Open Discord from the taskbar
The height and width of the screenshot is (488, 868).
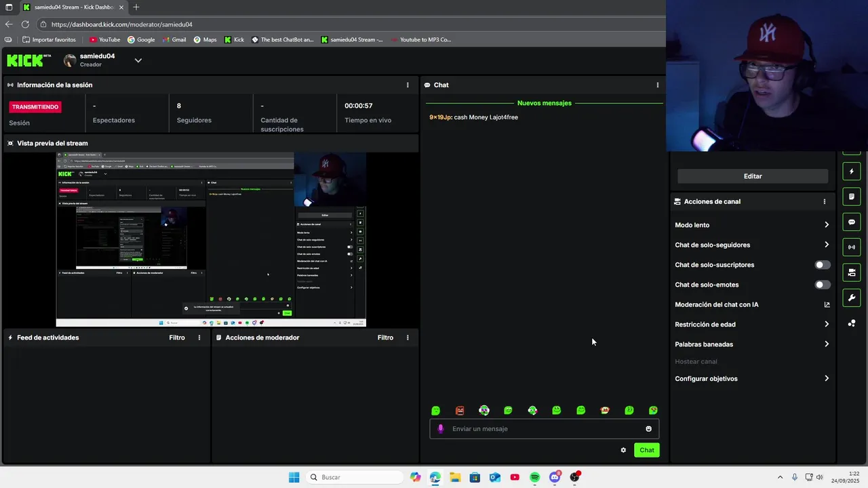tap(555, 477)
